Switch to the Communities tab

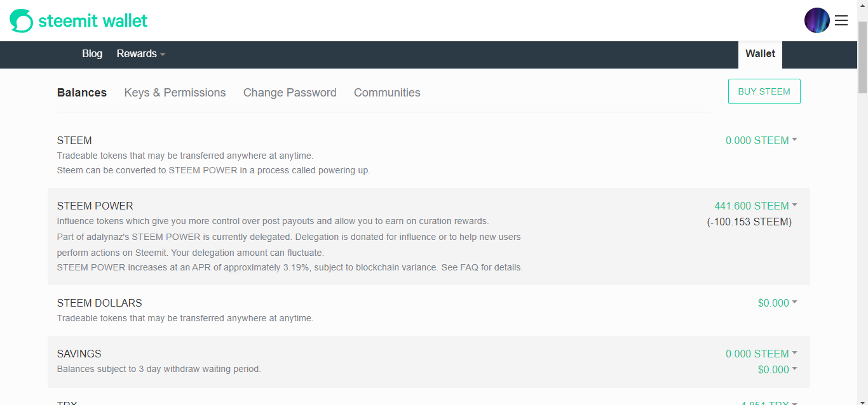point(387,93)
